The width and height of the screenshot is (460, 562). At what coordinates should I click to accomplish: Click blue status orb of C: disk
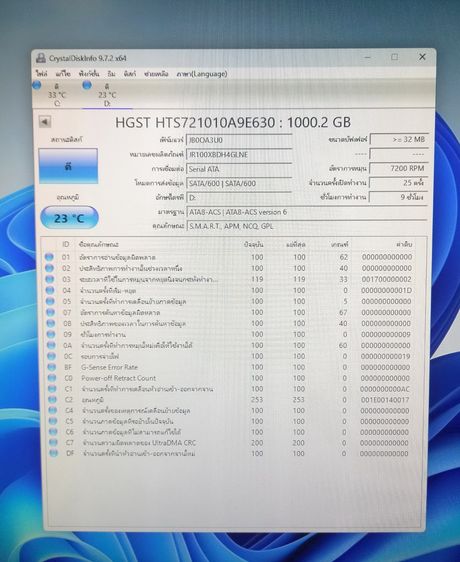click(37, 85)
